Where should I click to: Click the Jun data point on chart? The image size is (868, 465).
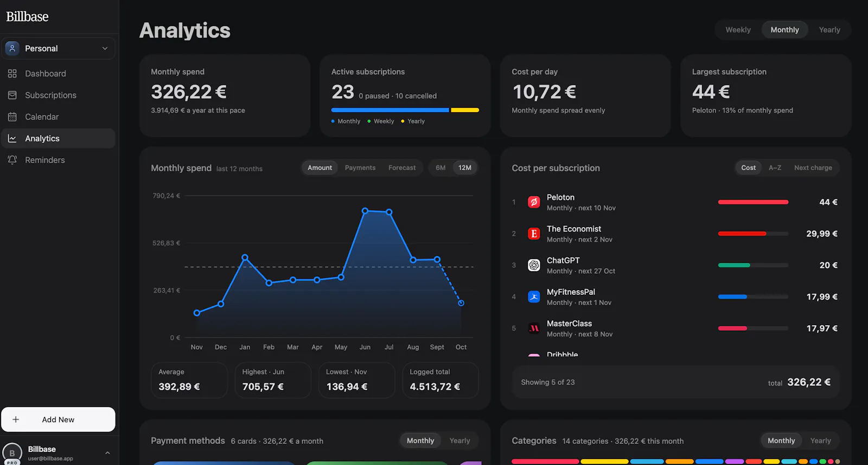coord(365,211)
